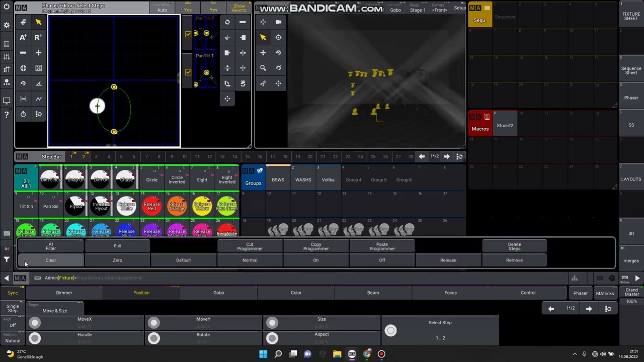The image size is (644, 362).
Task: Open the globe icon on command line bar
Action: (x=612, y=278)
